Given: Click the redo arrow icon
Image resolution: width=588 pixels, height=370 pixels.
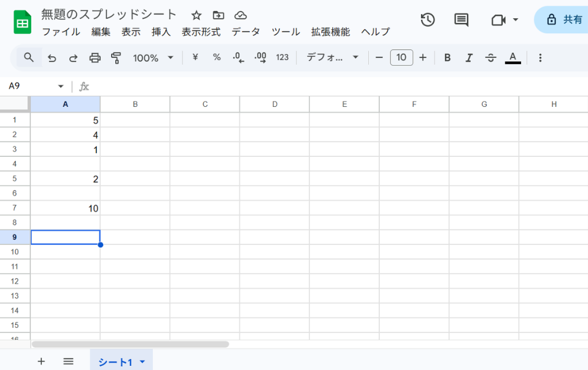Looking at the screenshot, I should 73,58.
